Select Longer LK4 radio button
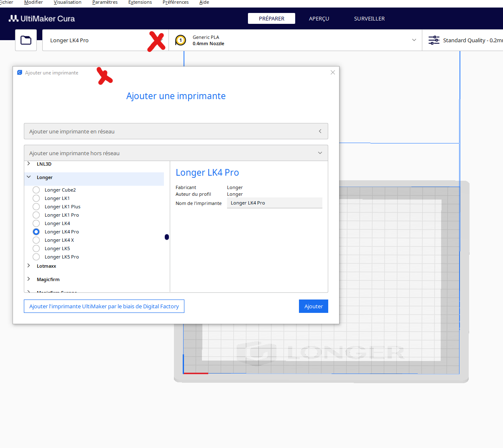 [36, 223]
